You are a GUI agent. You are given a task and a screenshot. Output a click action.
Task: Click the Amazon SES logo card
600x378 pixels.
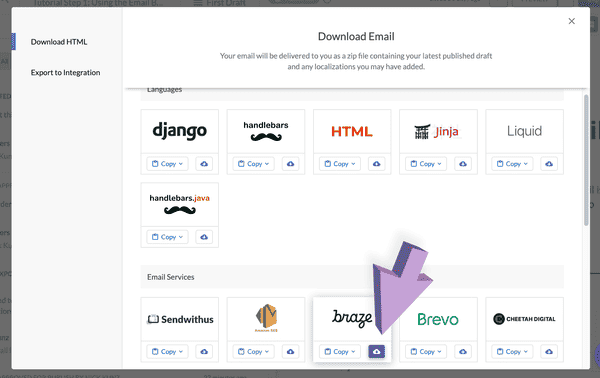pyautogui.click(x=266, y=319)
